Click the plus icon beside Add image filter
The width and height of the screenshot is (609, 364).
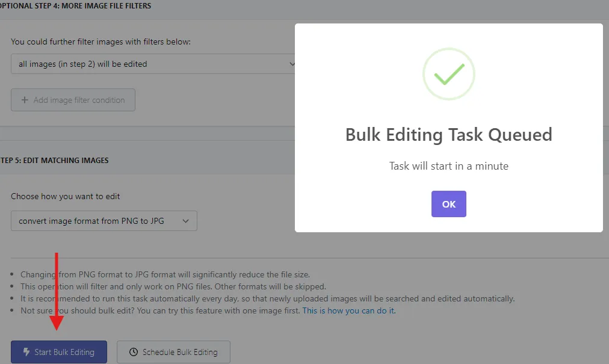pos(25,100)
